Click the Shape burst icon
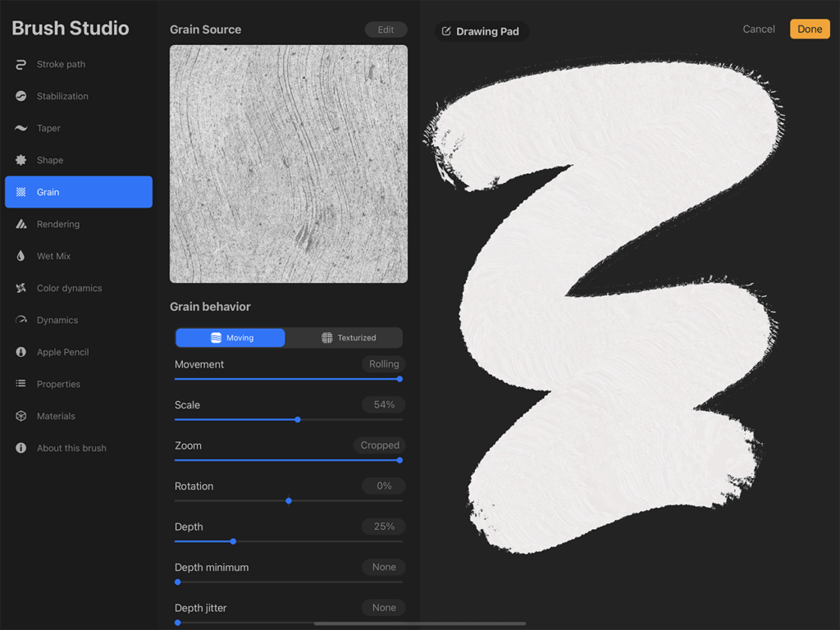 click(x=21, y=160)
